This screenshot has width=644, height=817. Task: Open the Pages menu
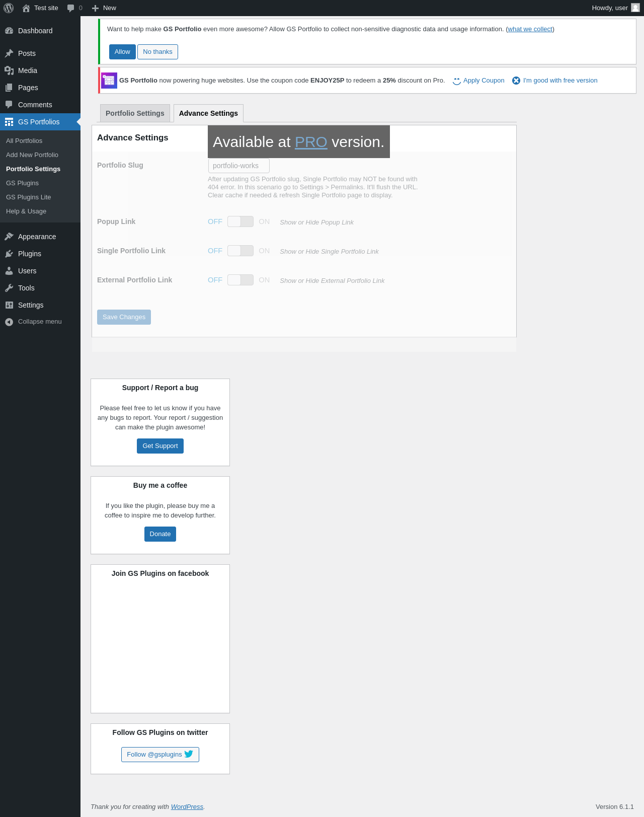pyautogui.click(x=40, y=88)
